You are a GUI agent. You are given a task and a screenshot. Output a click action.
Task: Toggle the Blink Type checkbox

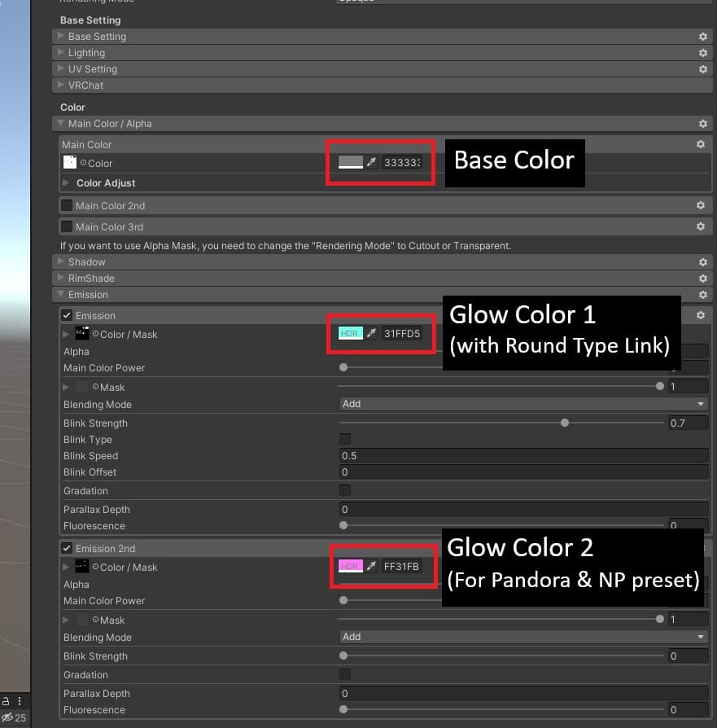[345, 439]
